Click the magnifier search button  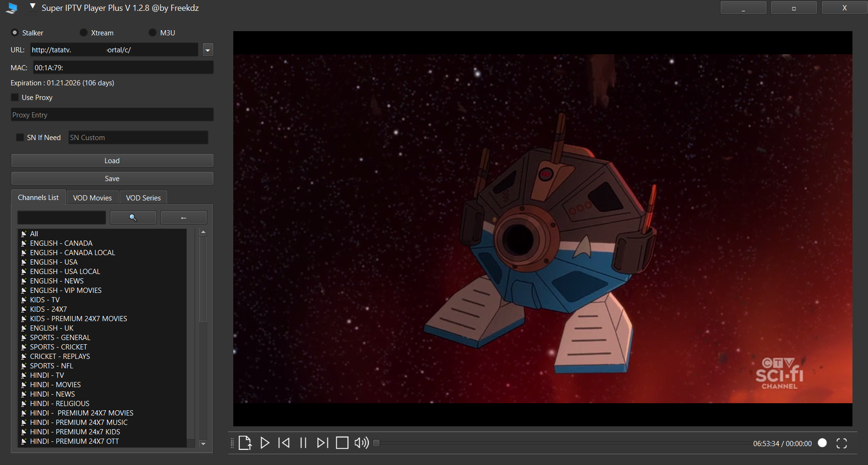pos(133,217)
